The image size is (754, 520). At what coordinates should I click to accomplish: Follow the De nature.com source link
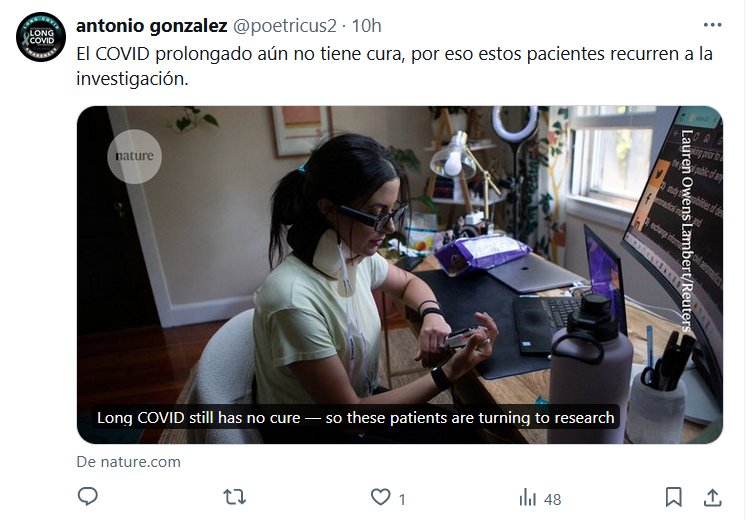coord(128,462)
